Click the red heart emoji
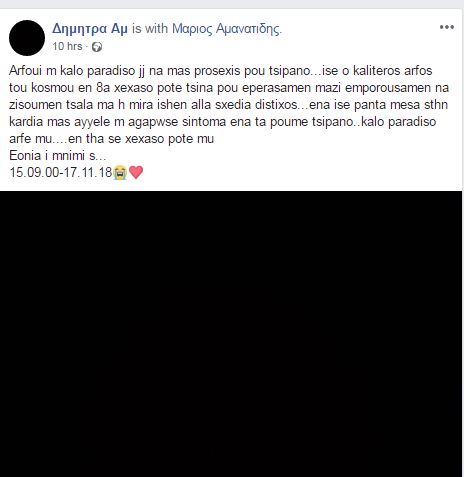 [136, 172]
